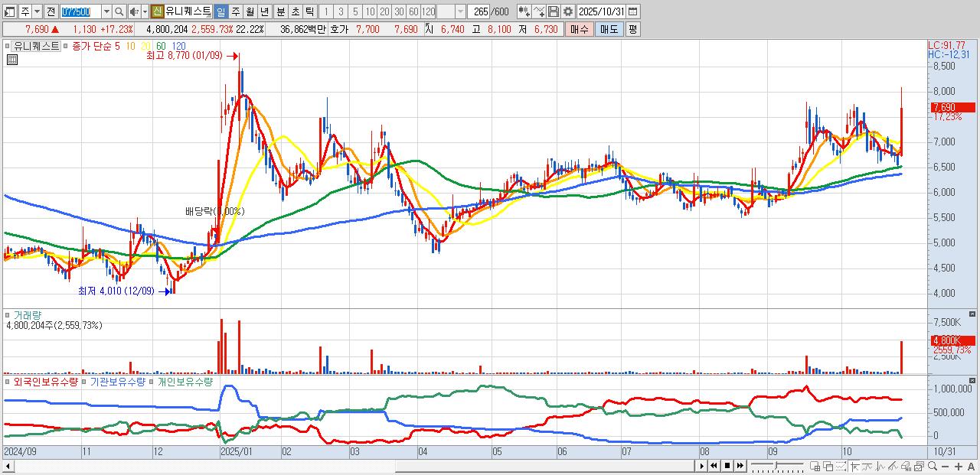Click the 매도 sell button
980x475 pixels.
pos(609,29)
